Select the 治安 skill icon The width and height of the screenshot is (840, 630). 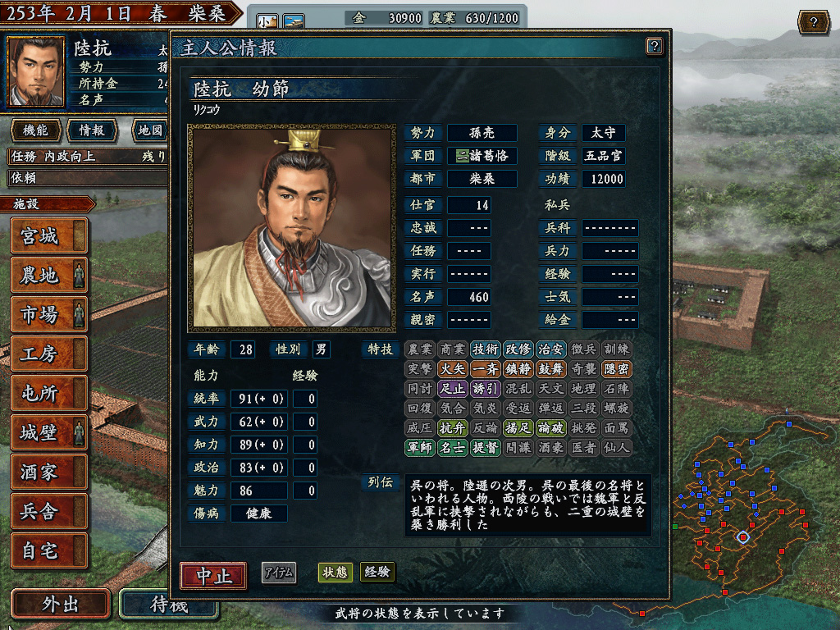pos(550,349)
